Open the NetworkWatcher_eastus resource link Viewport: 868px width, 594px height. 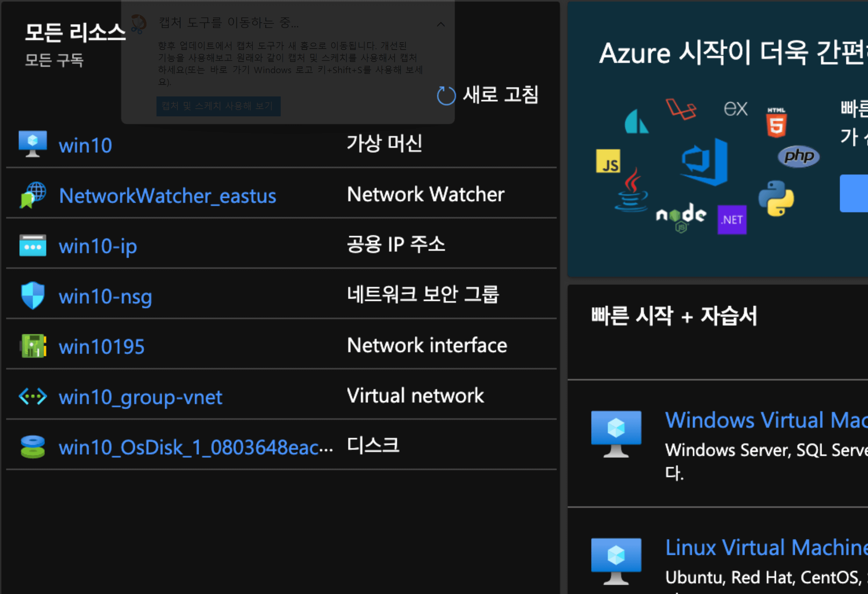(168, 196)
